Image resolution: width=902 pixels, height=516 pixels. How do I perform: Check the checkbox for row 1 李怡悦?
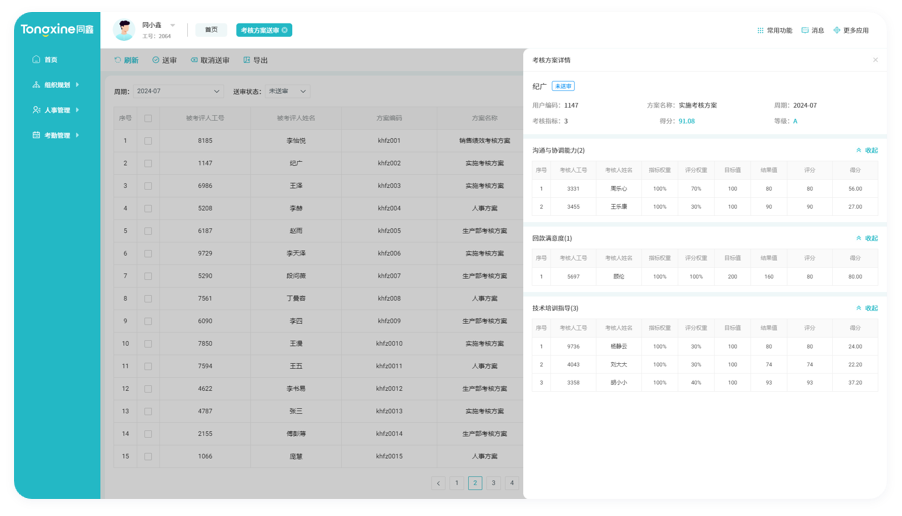coord(148,141)
